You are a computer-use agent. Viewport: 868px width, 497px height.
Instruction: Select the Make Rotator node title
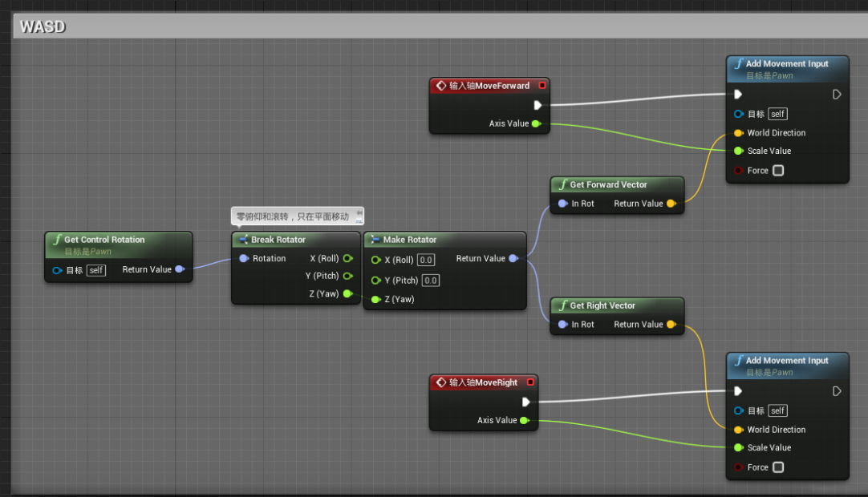tap(410, 240)
